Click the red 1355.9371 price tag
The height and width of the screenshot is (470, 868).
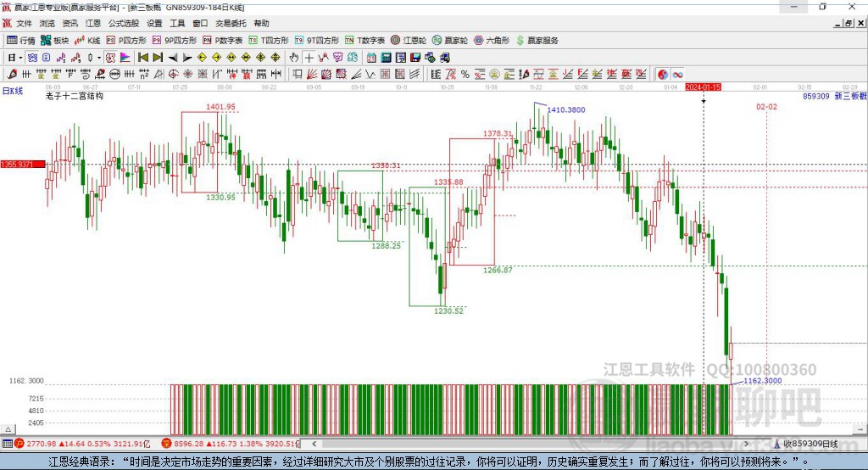[23, 165]
